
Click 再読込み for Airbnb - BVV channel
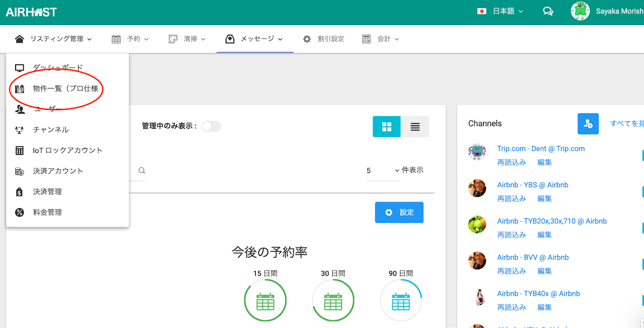(512, 271)
